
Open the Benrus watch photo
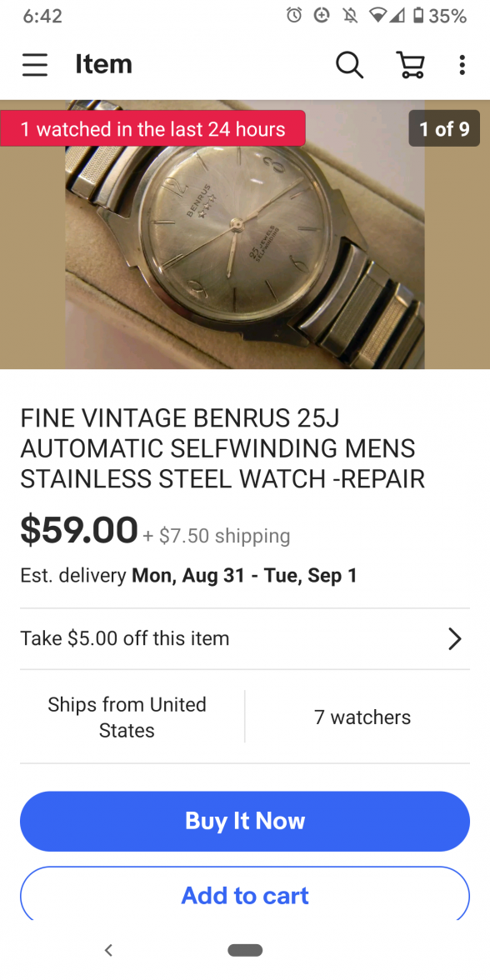click(245, 234)
